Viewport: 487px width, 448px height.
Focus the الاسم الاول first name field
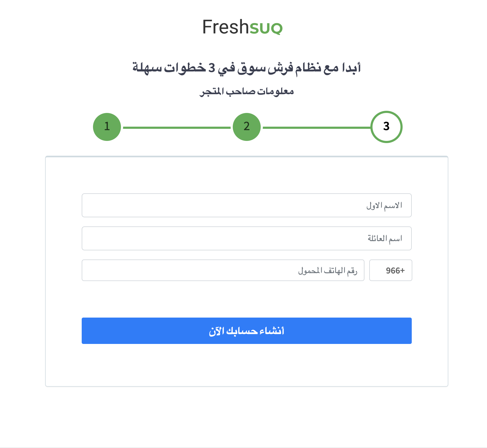tap(247, 205)
